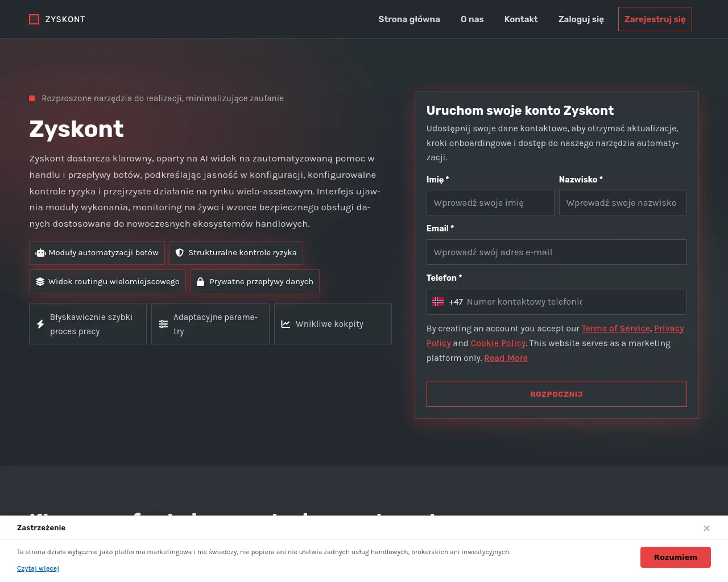Follow the Czytaj więcej link
This screenshot has height=582, width=728.
coord(38,568)
